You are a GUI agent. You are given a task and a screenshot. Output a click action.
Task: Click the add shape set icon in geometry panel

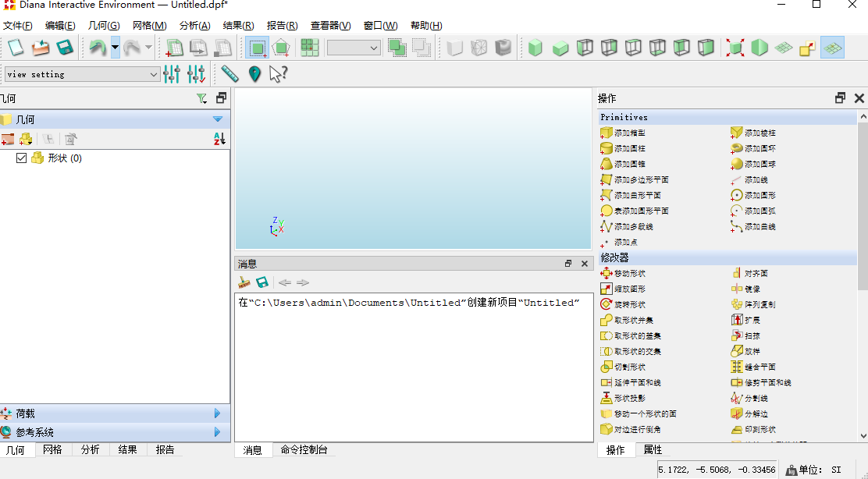(26, 139)
